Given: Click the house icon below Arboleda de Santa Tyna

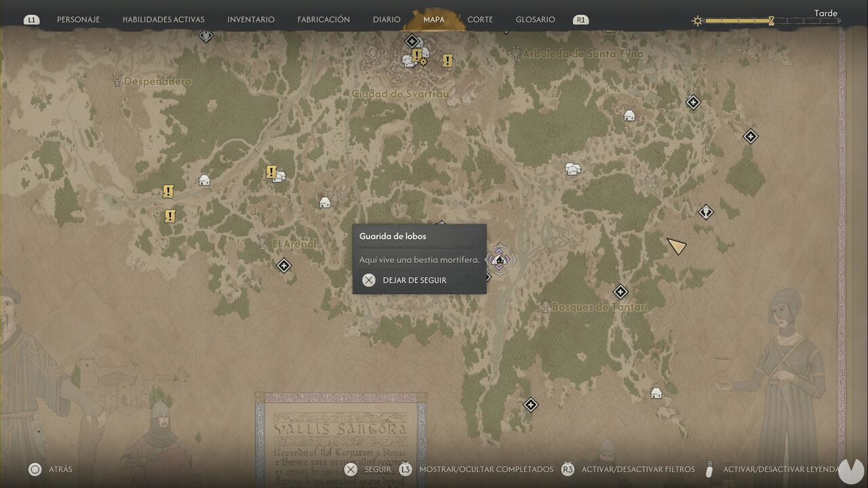Looking at the screenshot, I should pos(629,115).
